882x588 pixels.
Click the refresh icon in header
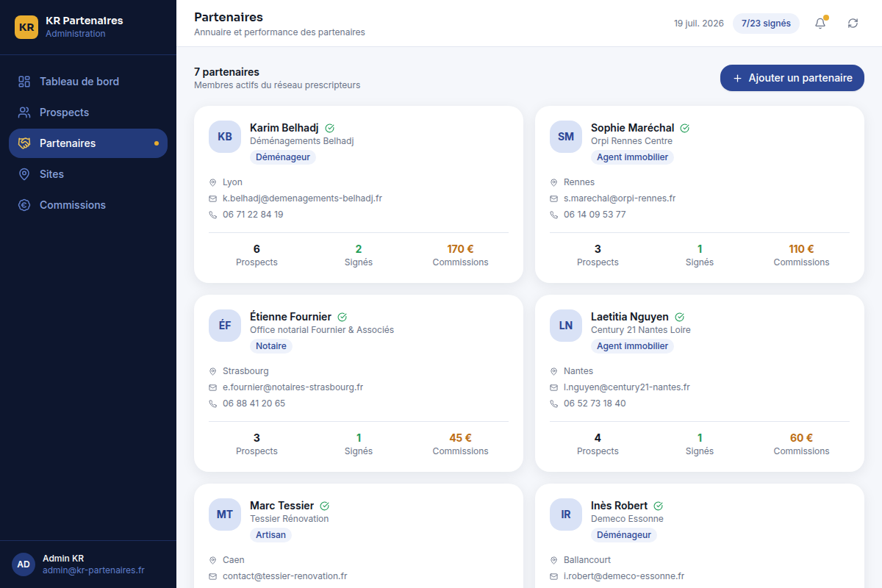853,24
